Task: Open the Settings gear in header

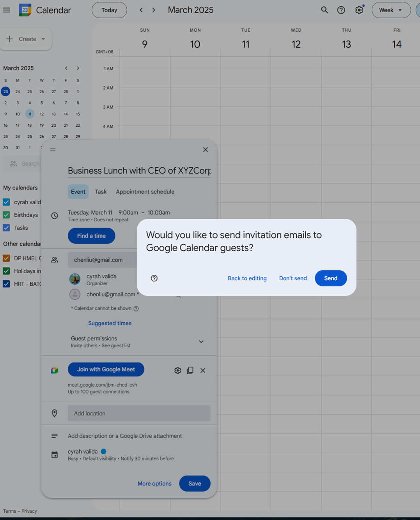Action: click(x=359, y=10)
